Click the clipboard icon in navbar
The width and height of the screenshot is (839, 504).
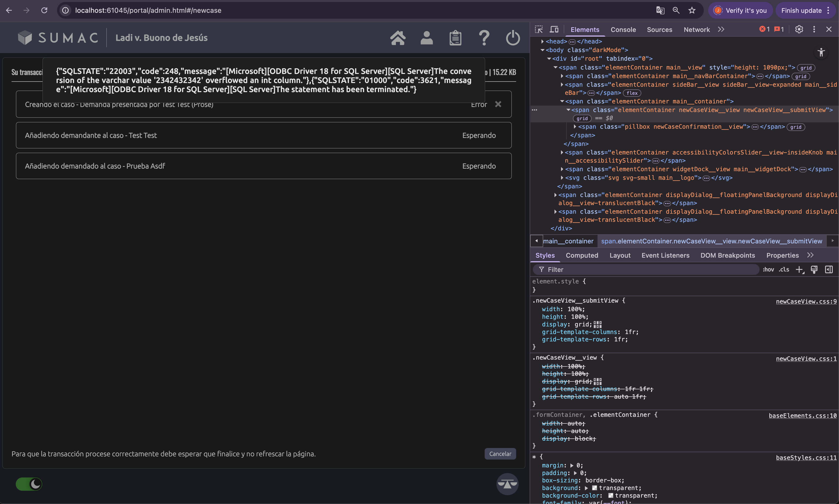[x=455, y=38]
